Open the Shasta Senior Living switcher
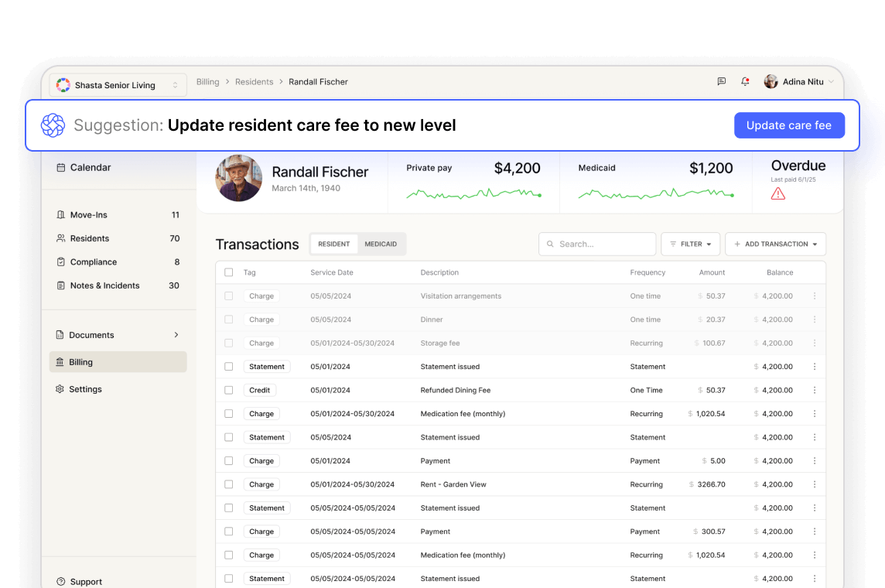 click(118, 85)
